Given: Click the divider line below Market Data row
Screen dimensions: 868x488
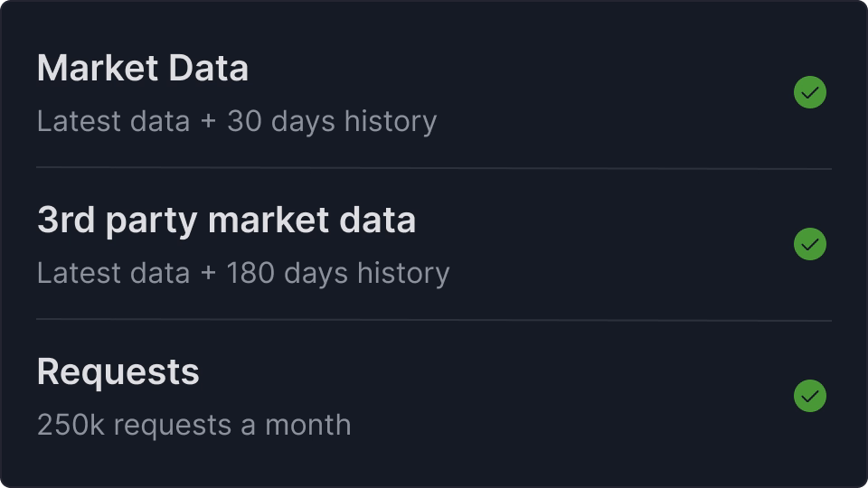Looking at the screenshot, I should coord(434,168).
